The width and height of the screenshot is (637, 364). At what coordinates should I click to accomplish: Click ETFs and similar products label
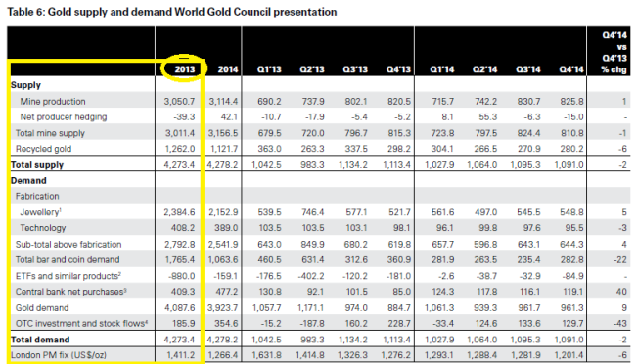click(68, 276)
